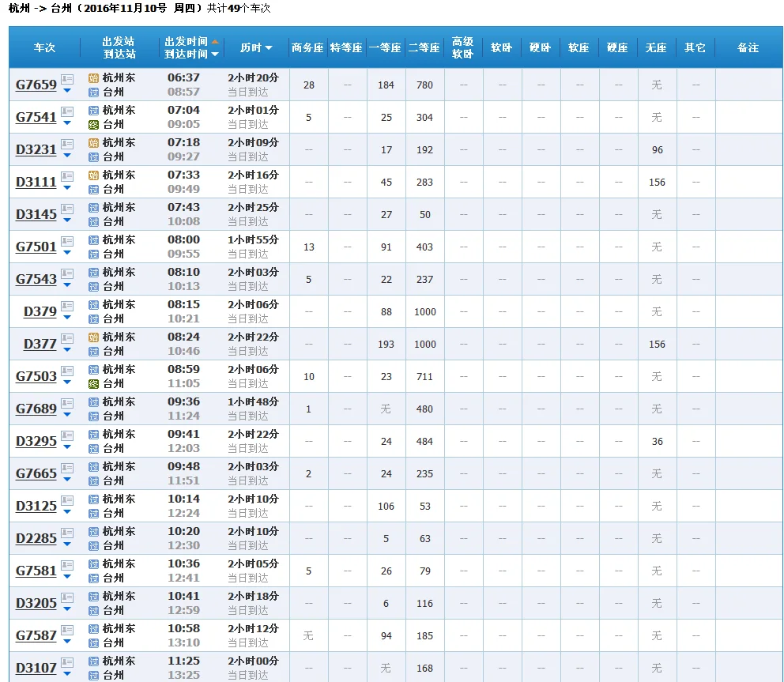Expand the blue arrow beneath G7503
The image size is (784, 682).
coord(67,382)
